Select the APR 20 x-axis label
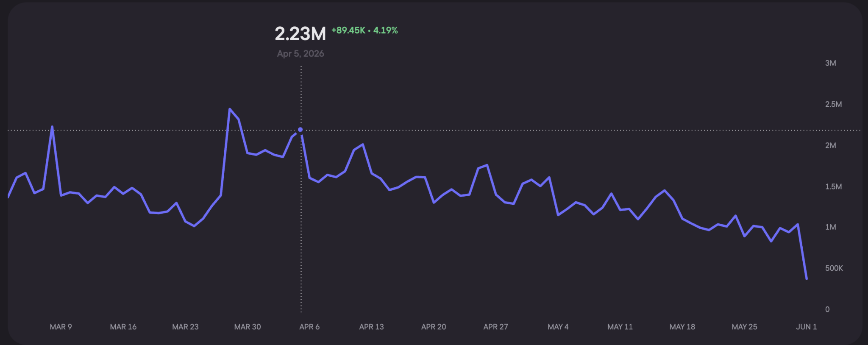 434,327
